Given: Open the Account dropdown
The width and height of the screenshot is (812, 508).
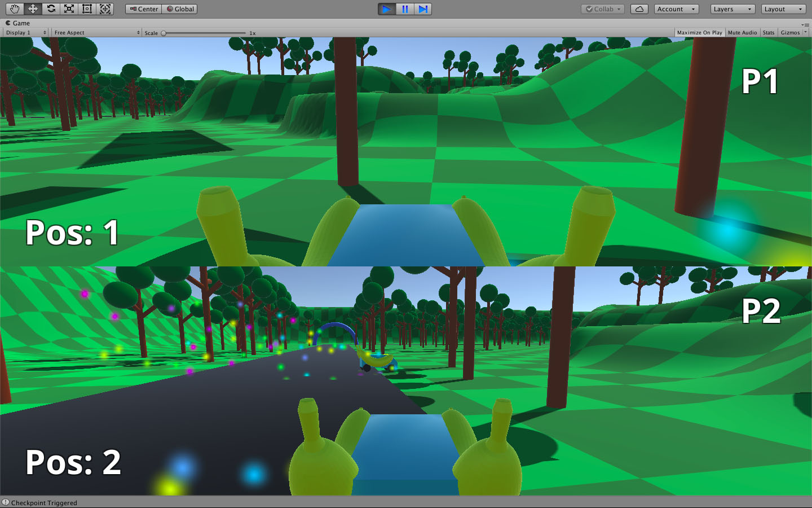Looking at the screenshot, I should pyautogui.click(x=676, y=9).
